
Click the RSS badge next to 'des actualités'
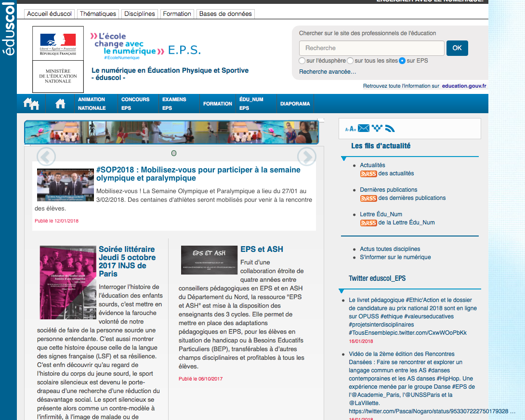(368, 173)
